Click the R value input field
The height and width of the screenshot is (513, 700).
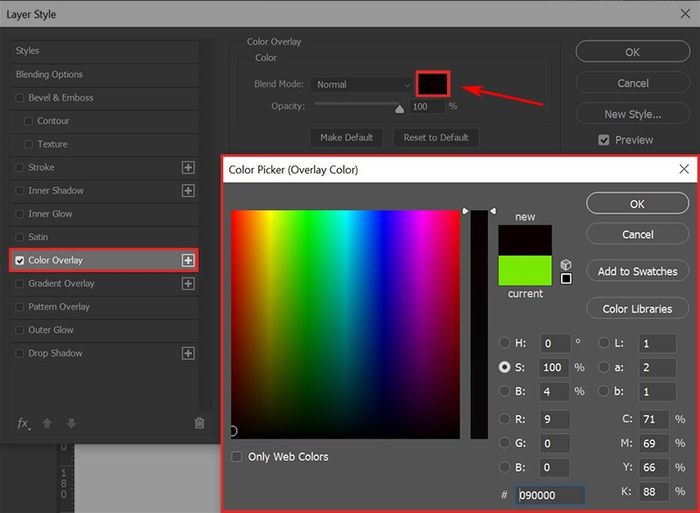point(555,419)
